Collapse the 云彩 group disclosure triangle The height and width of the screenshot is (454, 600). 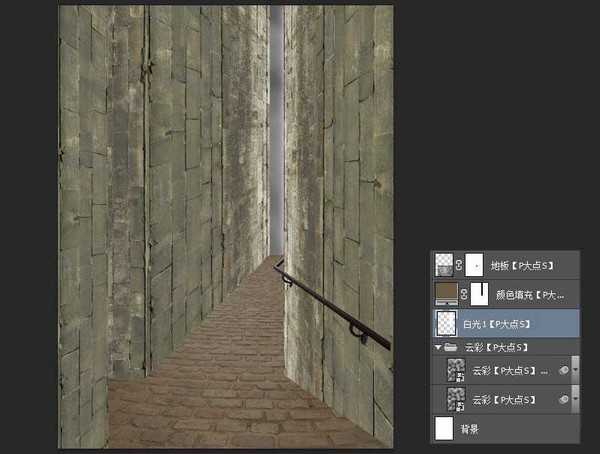pyautogui.click(x=437, y=347)
